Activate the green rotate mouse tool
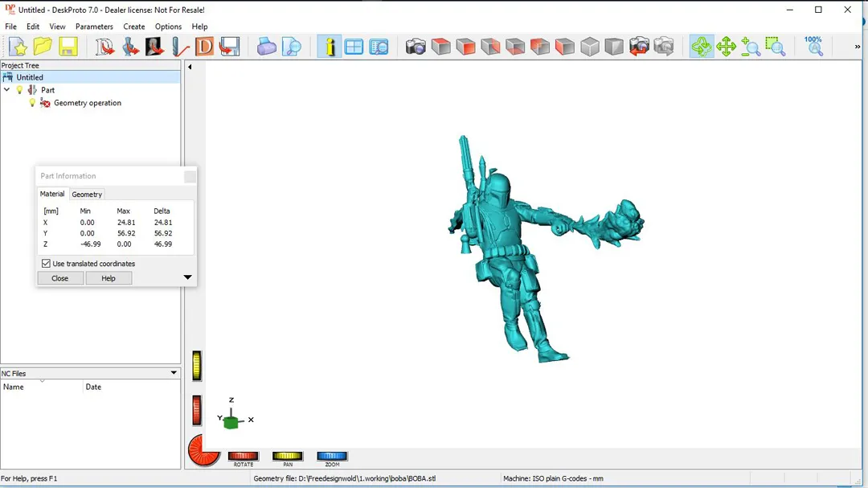 click(x=702, y=47)
